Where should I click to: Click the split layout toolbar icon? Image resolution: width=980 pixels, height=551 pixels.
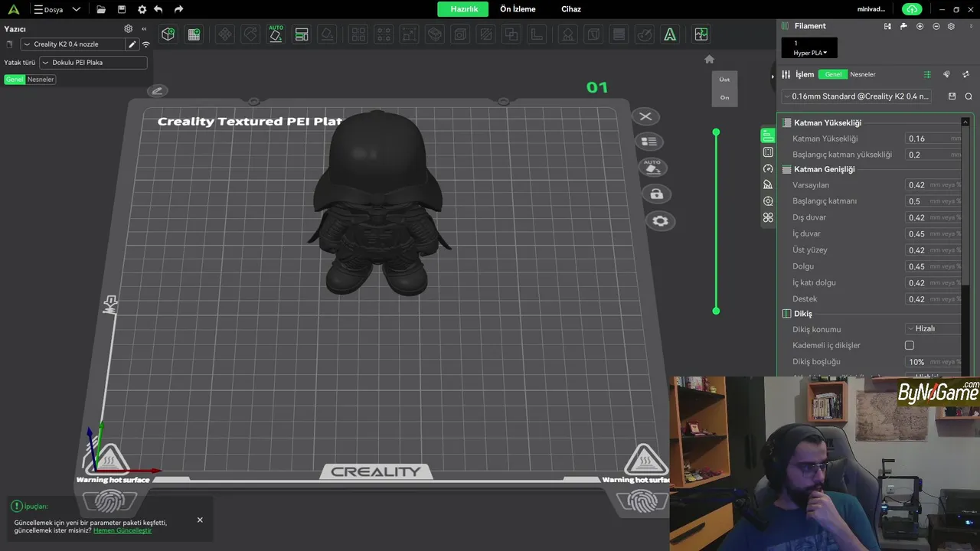302,34
